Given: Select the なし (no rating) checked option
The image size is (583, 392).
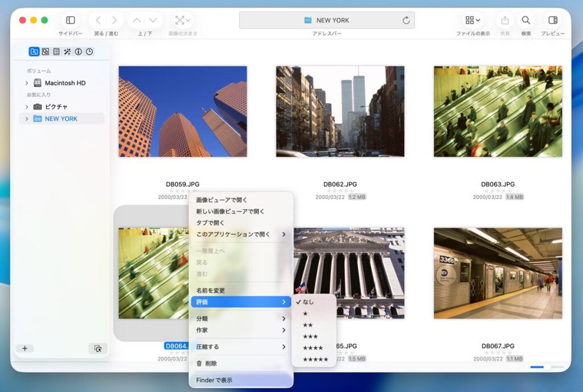Looking at the screenshot, I should [x=308, y=302].
